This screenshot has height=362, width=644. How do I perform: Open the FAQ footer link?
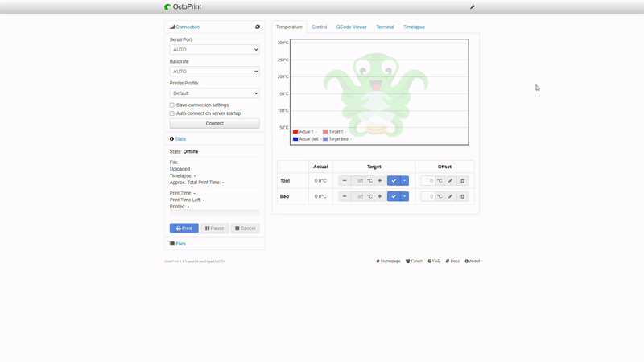tap(434, 261)
